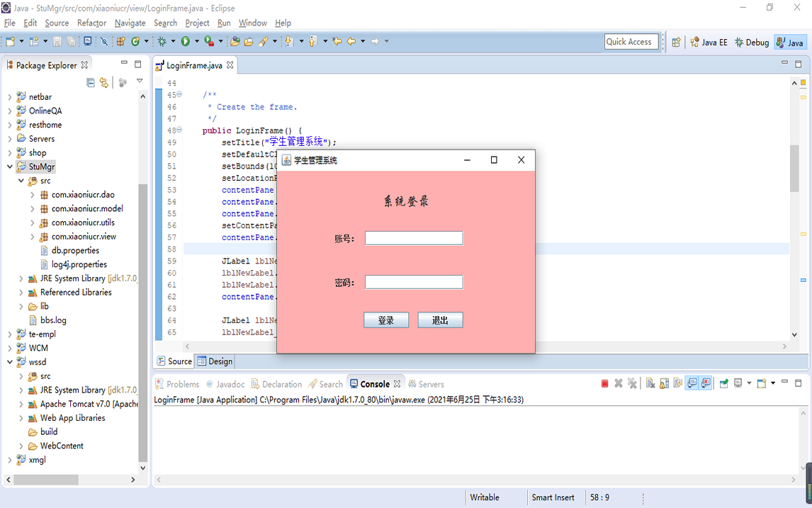Click the External Tools run icon
The width and height of the screenshot is (812, 508).
click(x=209, y=41)
